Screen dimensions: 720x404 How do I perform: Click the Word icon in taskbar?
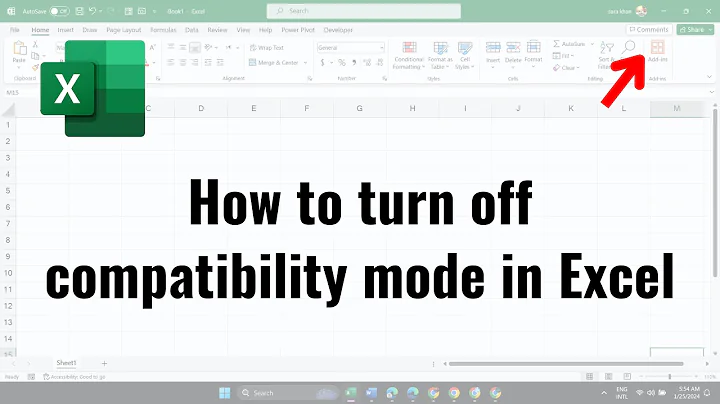click(371, 393)
